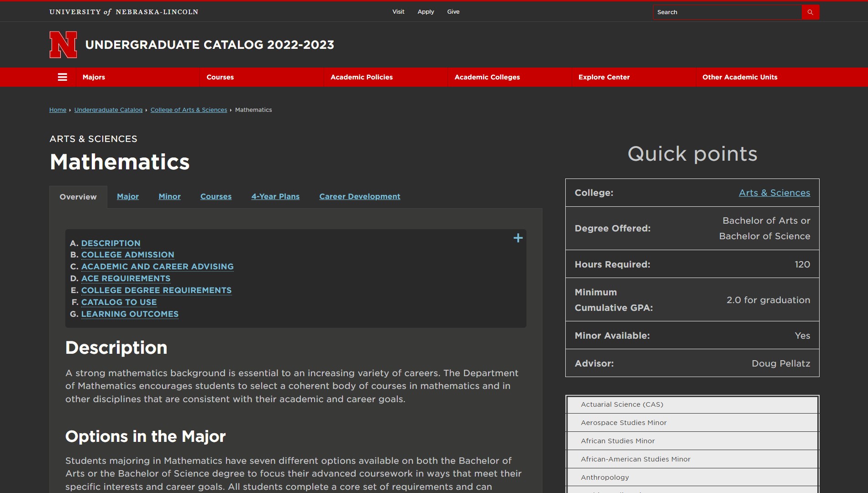Type in the Search input field
This screenshot has height=493, width=868.
point(727,12)
